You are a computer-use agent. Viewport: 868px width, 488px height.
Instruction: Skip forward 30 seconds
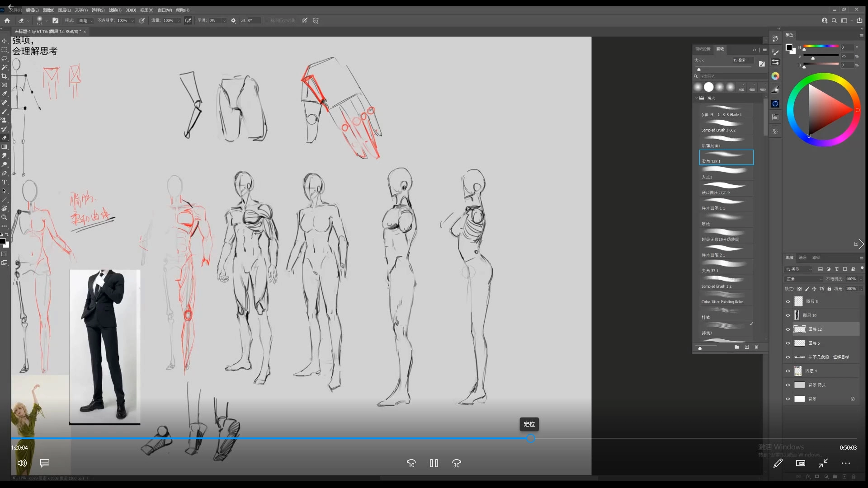pos(457,463)
